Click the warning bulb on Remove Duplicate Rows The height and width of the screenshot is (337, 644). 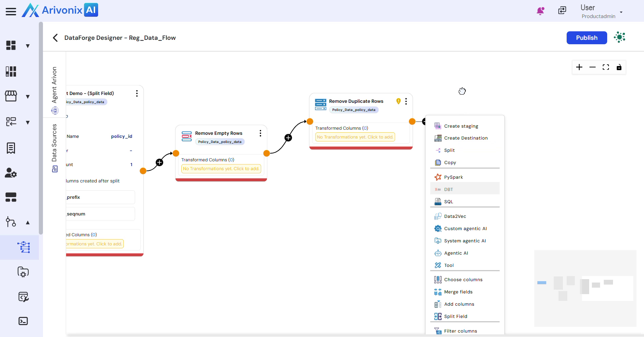[x=398, y=101]
